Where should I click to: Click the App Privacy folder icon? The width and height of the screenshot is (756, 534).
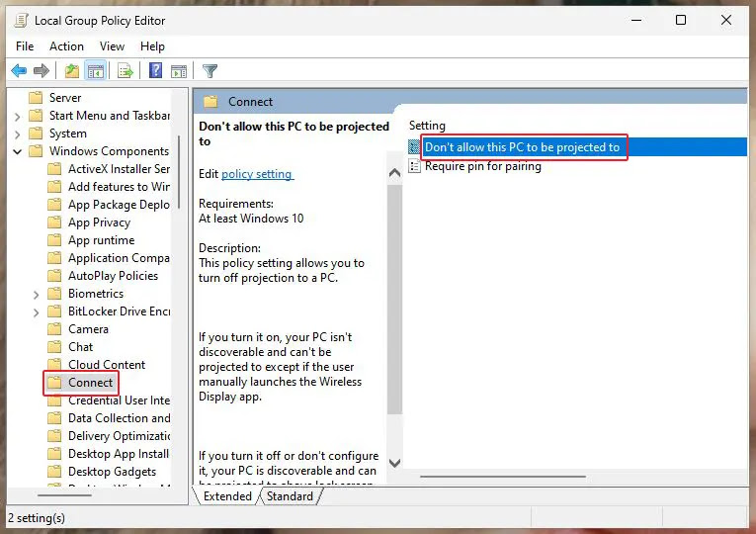pyautogui.click(x=54, y=222)
